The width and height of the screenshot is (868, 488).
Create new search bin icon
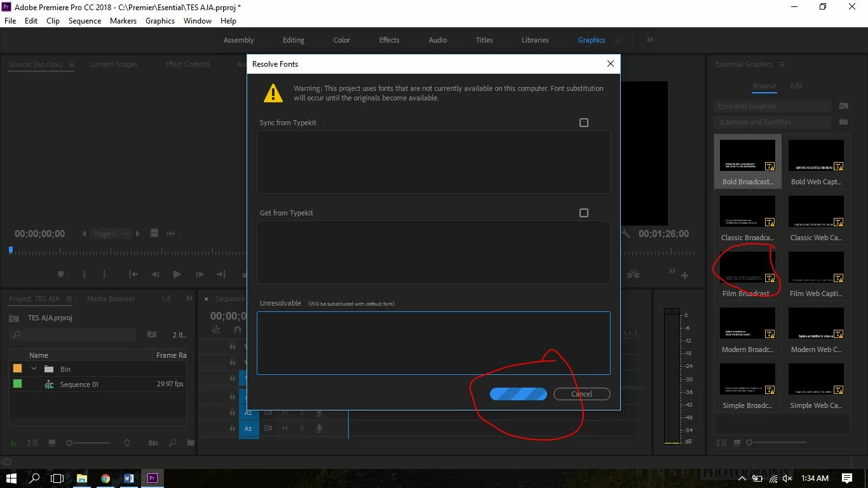(x=152, y=334)
